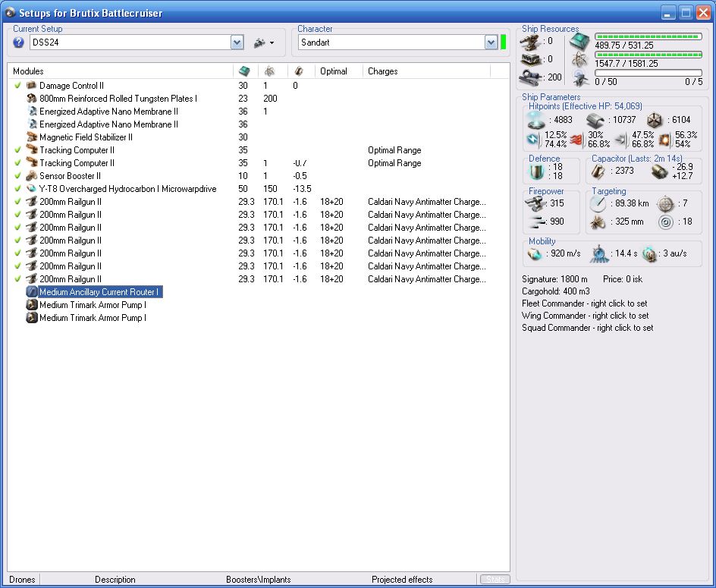
Task: Click the targeting range icon showing 89.38 km
Action: coord(598,204)
